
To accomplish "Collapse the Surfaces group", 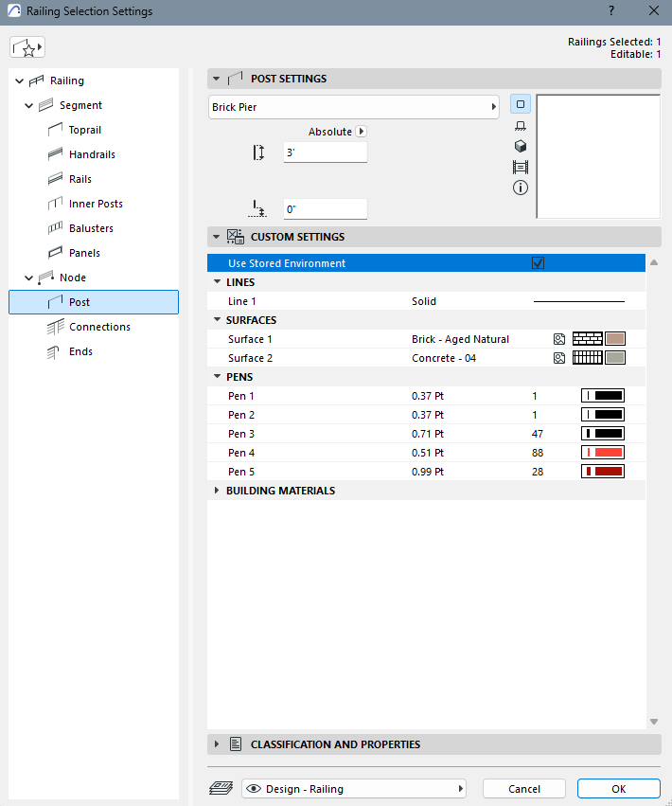I will pyautogui.click(x=218, y=320).
